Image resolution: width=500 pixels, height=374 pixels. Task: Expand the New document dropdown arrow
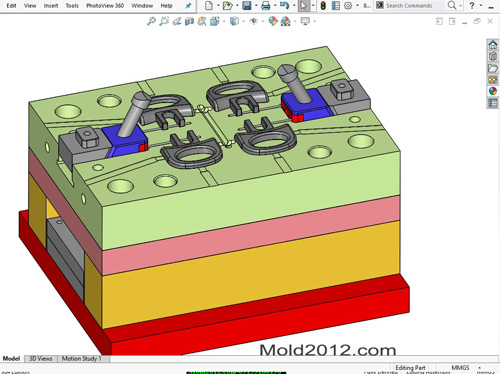[218, 6]
